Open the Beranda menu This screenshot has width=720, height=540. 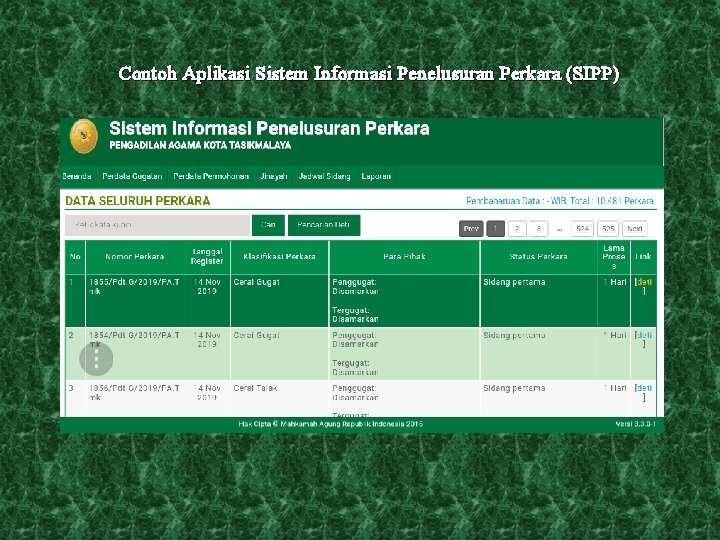click(x=77, y=176)
